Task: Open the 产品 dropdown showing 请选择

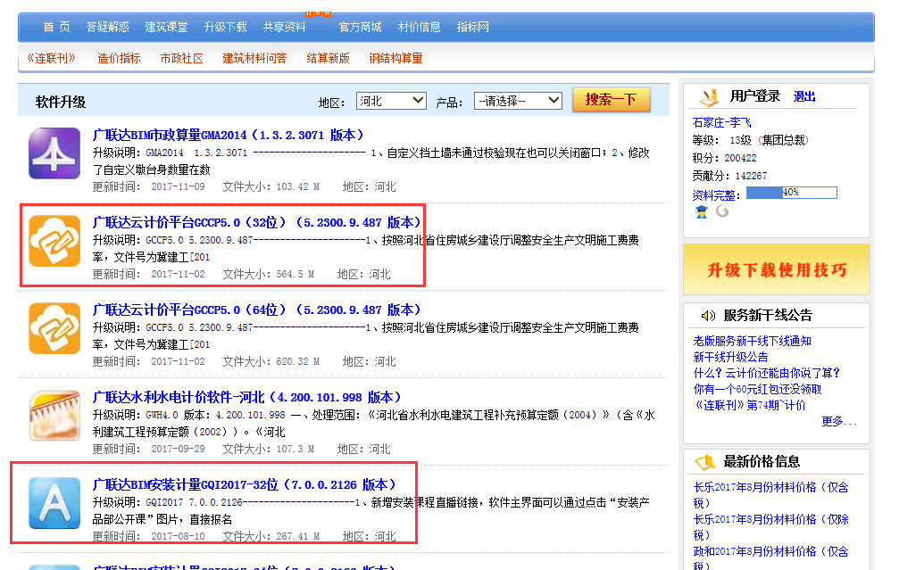Action: [x=518, y=101]
